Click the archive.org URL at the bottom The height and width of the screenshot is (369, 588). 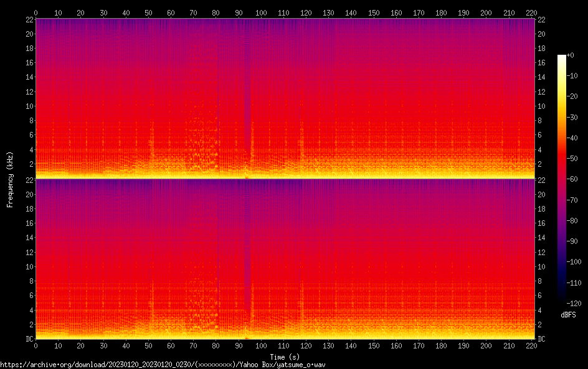click(x=162, y=365)
